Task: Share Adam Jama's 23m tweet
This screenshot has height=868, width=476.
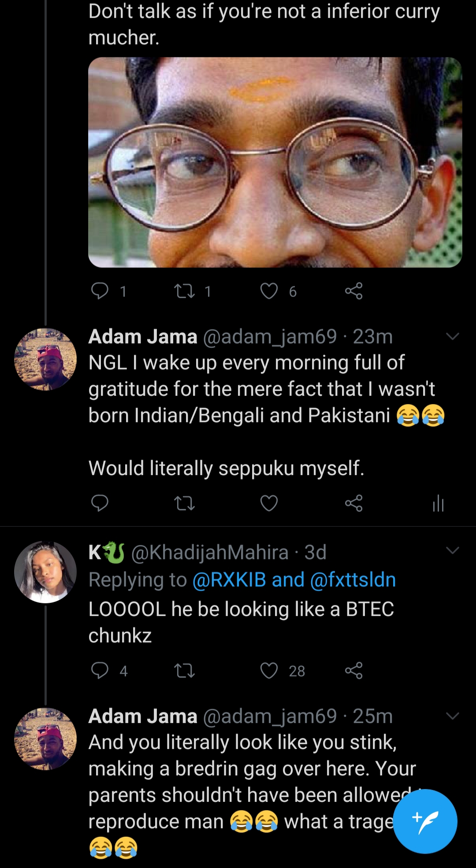Action: (x=353, y=503)
